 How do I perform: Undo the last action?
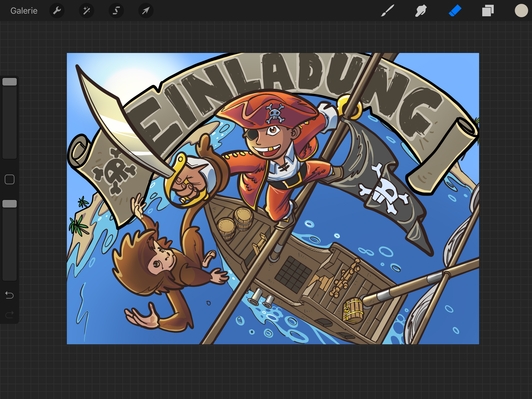click(x=10, y=295)
